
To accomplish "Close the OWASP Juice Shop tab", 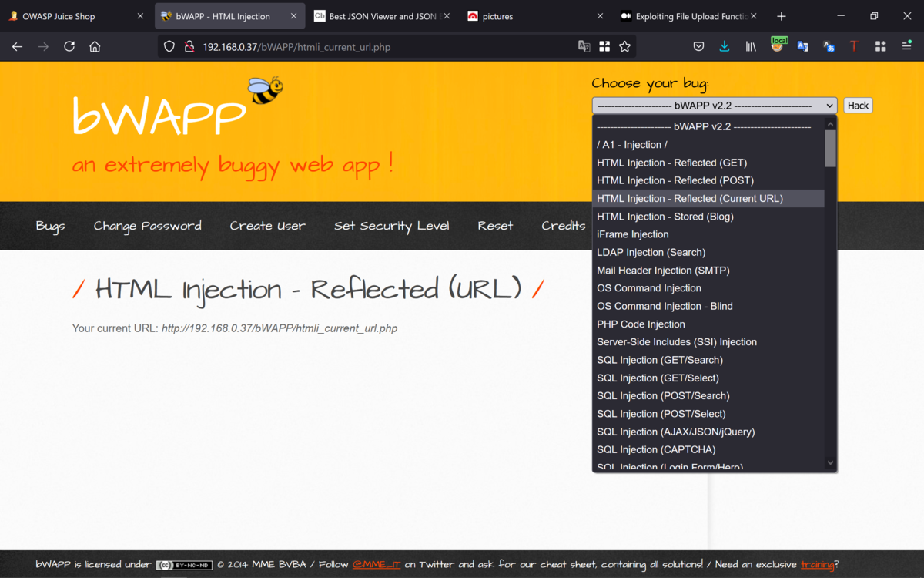I will (140, 16).
